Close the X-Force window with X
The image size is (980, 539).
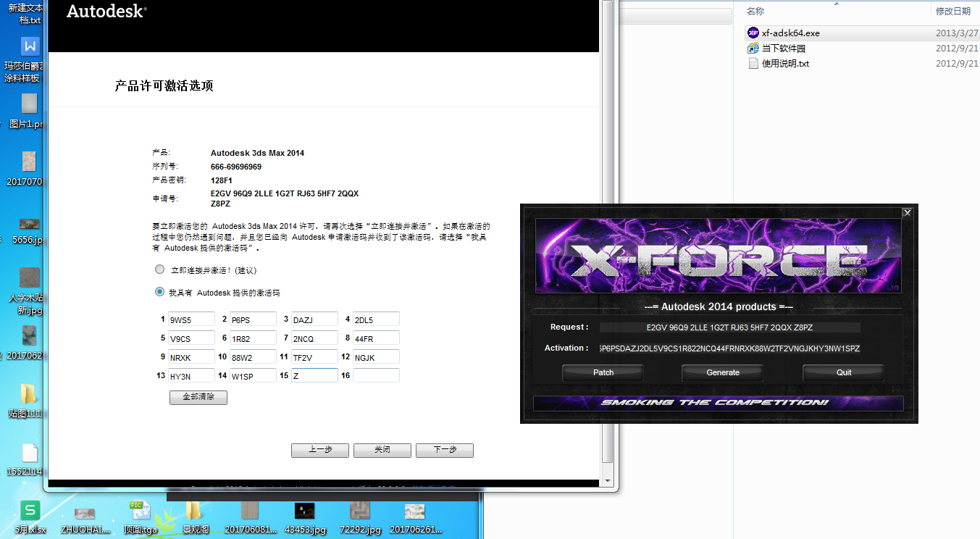point(907,213)
